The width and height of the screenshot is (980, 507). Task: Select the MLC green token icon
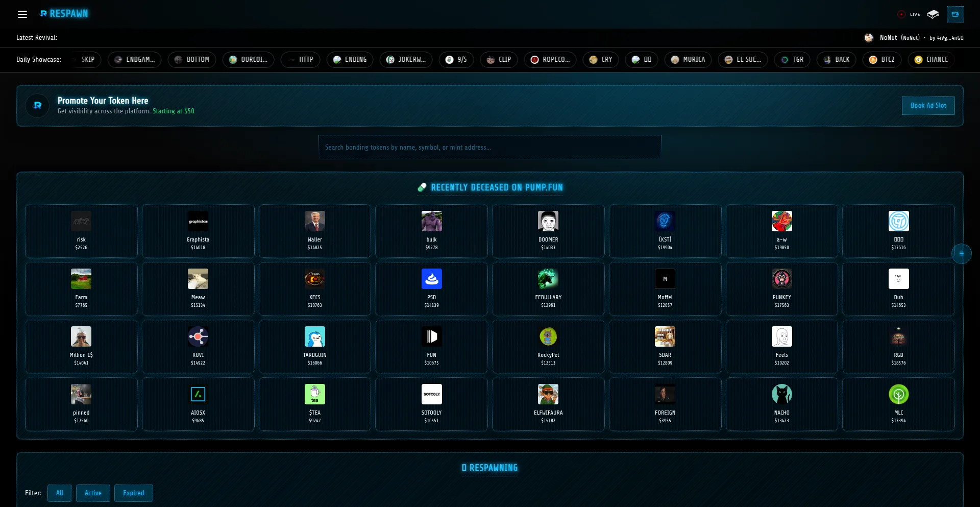click(x=898, y=395)
